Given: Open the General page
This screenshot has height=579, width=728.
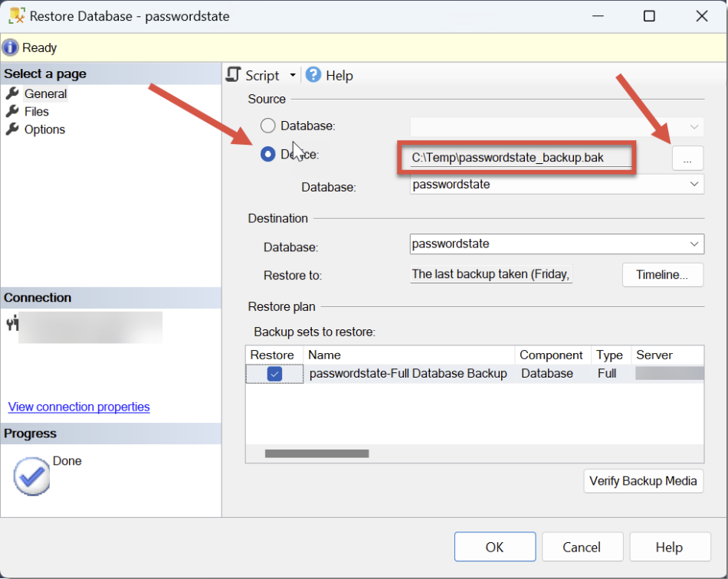Looking at the screenshot, I should point(45,93).
